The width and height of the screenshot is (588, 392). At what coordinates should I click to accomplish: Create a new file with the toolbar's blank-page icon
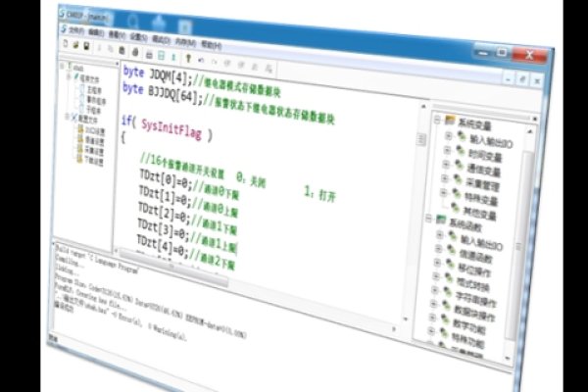point(66,44)
